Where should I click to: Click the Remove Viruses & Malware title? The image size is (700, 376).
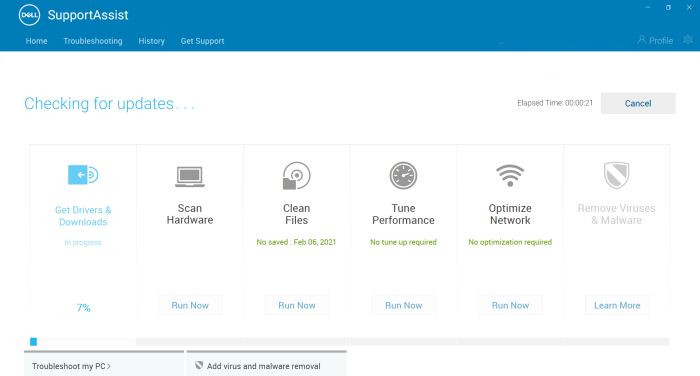click(617, 214)
